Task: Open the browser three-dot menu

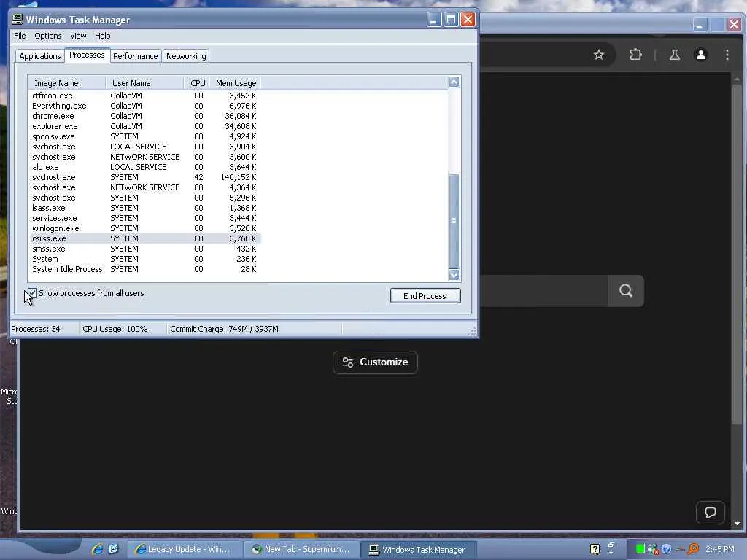Action: tap(727, 55)
